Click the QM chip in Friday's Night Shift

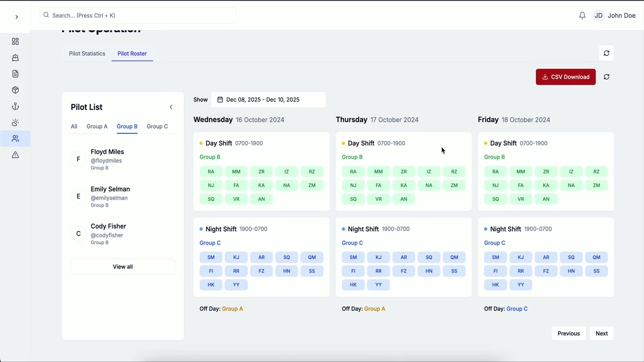pos(596,257)
